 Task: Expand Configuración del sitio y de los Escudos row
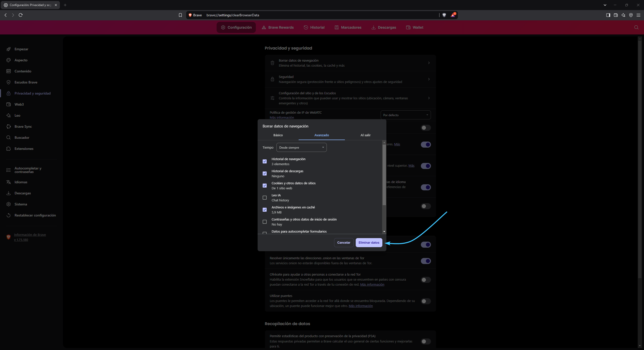[350, 98]
